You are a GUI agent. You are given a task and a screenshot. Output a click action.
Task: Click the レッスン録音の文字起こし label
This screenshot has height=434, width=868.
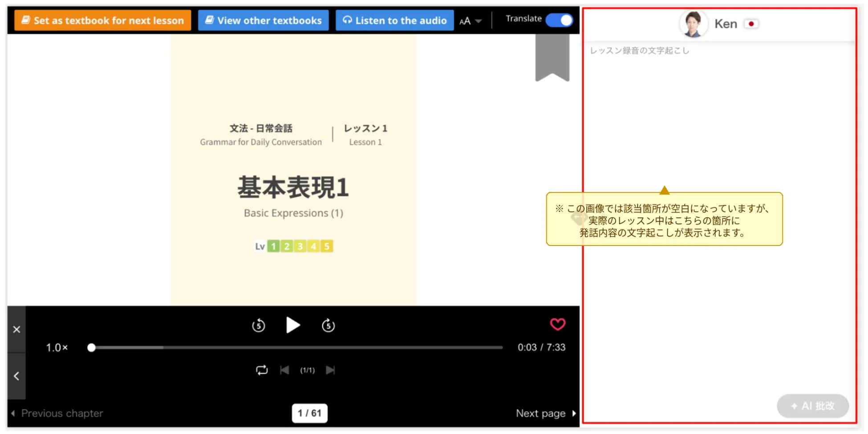click(640, 51)
